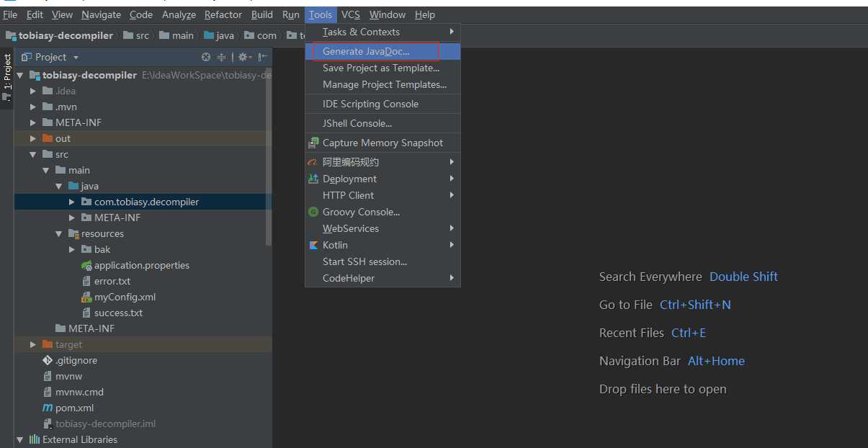This screenshot has width=868, height=448.
Task: Expand the .idea folder arrow
Action: click(x=33, y=91)
